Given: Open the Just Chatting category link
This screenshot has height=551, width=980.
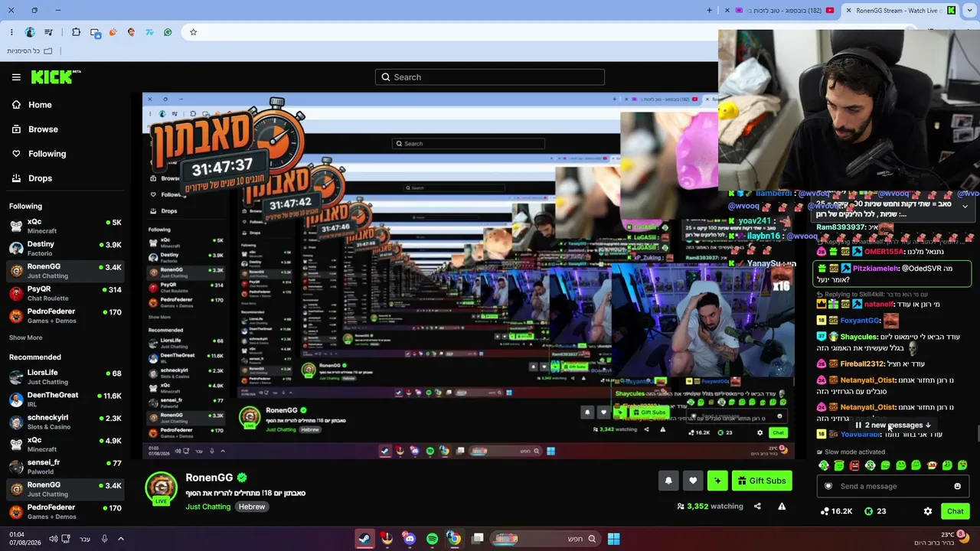Looking at the screenshot, I should 207,507.
